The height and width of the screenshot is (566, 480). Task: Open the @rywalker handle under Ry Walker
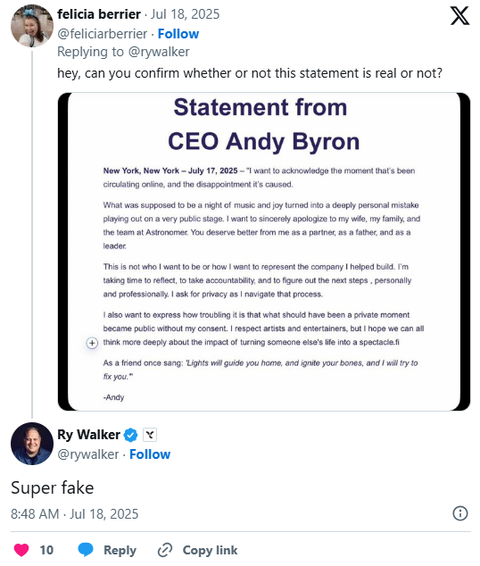pyautogui.click(x=88, y=454)
